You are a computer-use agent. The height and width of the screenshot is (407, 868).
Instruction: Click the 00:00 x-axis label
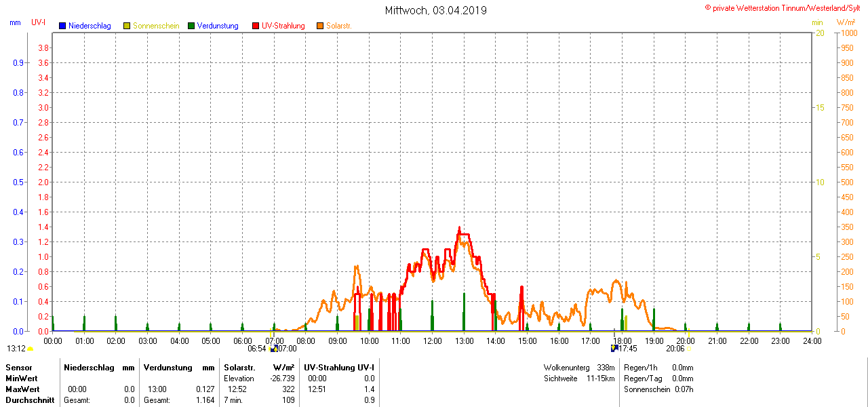click(53, 341)
